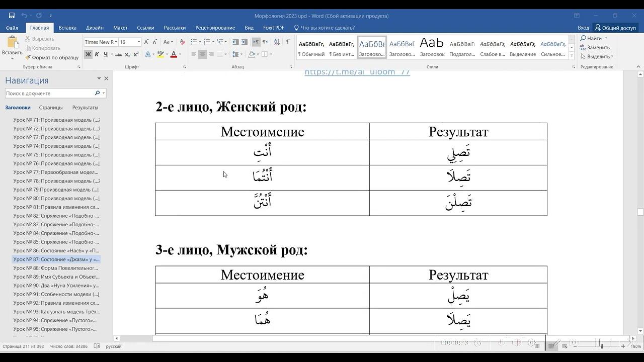Apply borders to selection

pos(265,54)
